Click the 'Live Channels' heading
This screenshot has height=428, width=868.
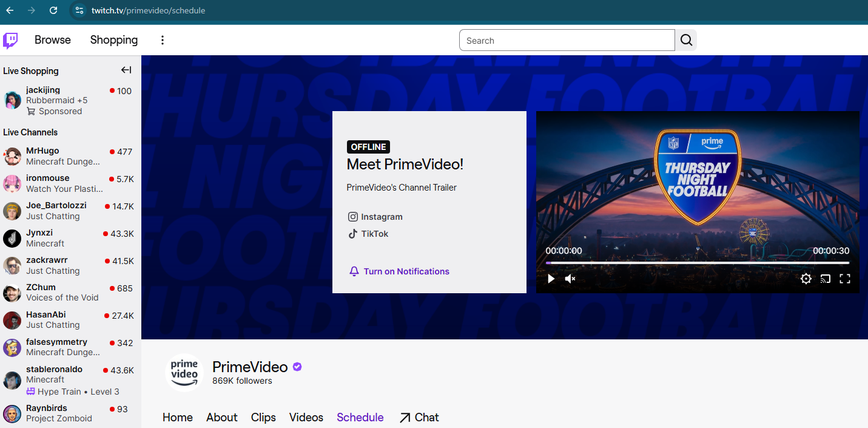coord(30,132)
